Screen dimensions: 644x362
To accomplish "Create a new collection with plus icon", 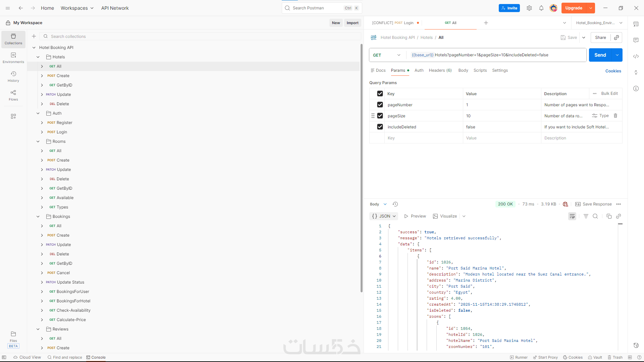I will click(34, 36).
